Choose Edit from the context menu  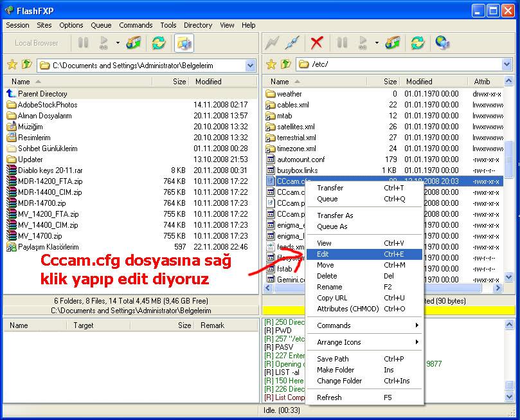click(x=323, y=254)
